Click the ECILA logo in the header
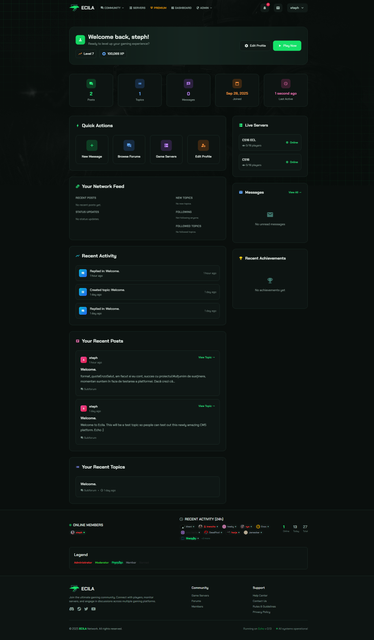Image resolution: width=374 pixels, height=640 pixels. [82, 7]
